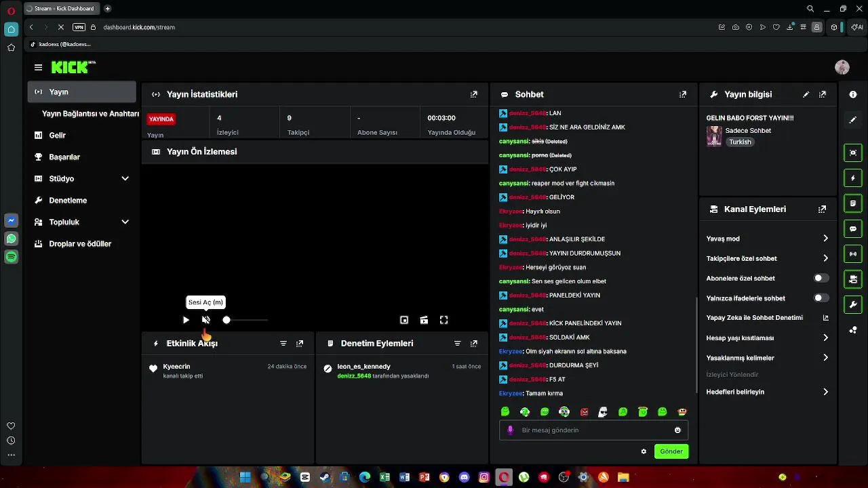868x488 pixels.
Task: Toggle the stream preview widget in the right rail
Action: (853, 152)
